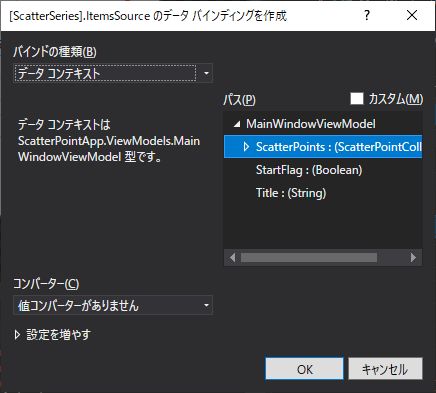Expand the ScatterPoints node arrow
436x393 pixels.
(x=246, y=147)
